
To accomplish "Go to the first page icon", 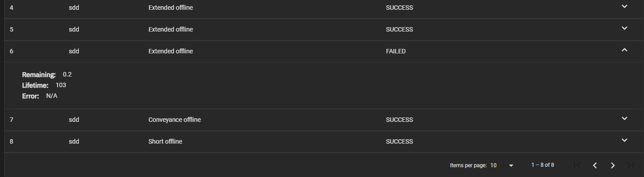I will pos(577,165).
